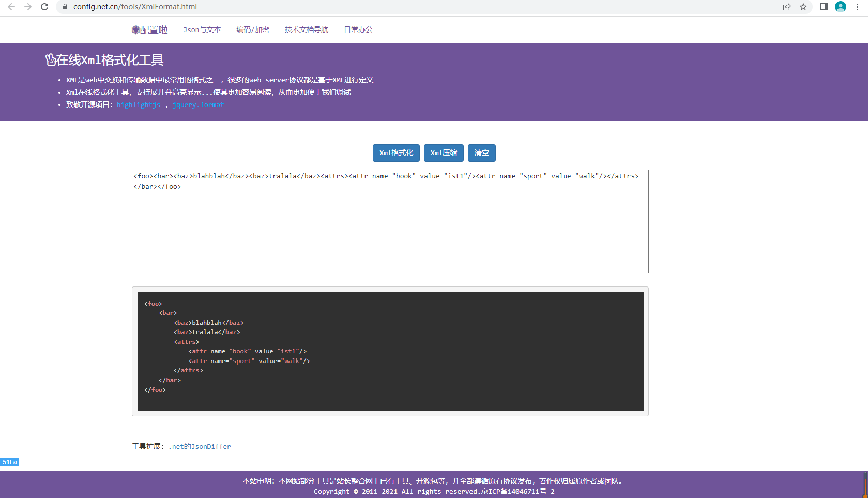The height and width of the screenshot is (498, 868).
Task: Click the <baz>tralala</baz> output line
Action: coord(207,332)
